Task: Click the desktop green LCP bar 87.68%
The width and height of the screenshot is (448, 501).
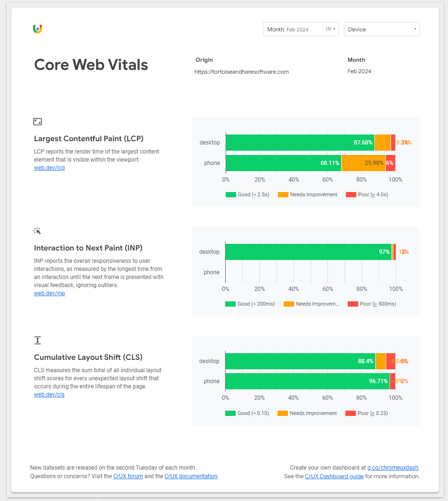Action: click(299, 143)
